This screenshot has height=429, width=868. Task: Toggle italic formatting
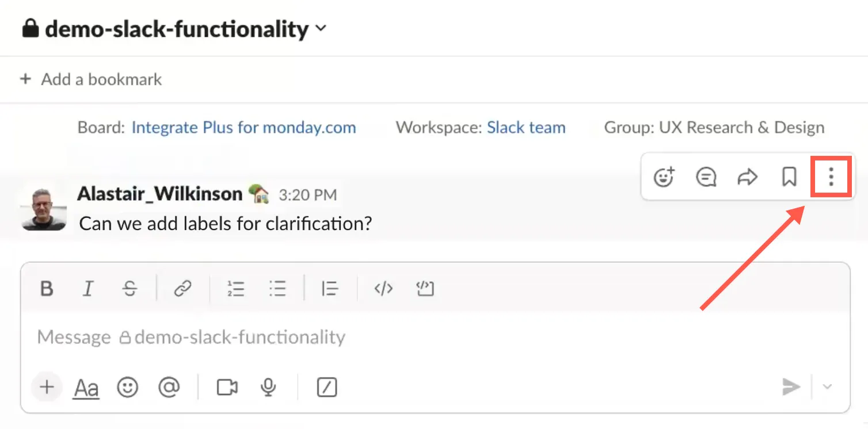tap(88, 288)
